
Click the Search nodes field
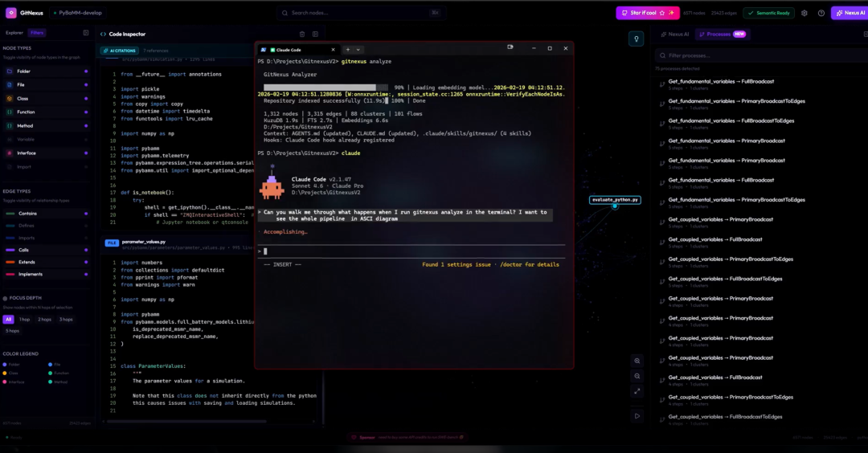tap(361, 13)
